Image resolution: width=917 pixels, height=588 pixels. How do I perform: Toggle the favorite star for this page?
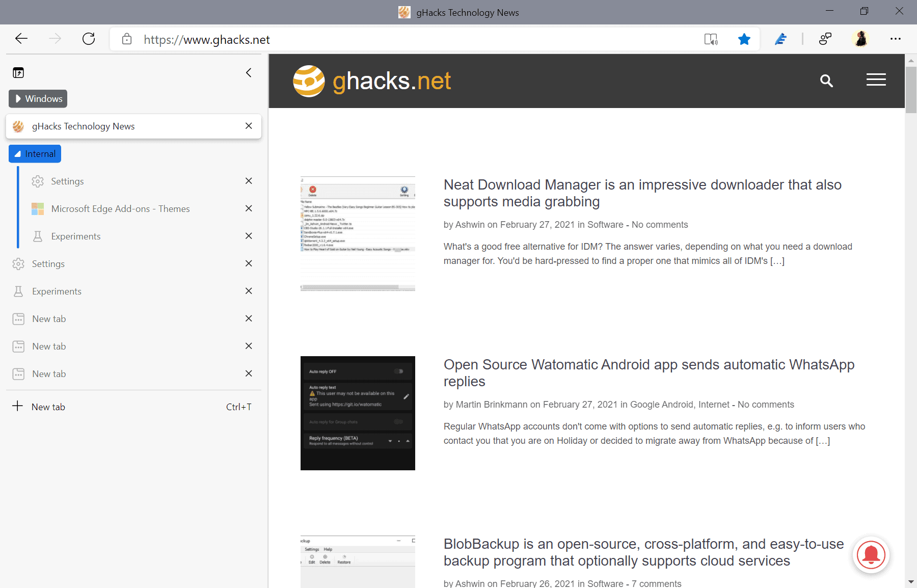tap(744, 39)
